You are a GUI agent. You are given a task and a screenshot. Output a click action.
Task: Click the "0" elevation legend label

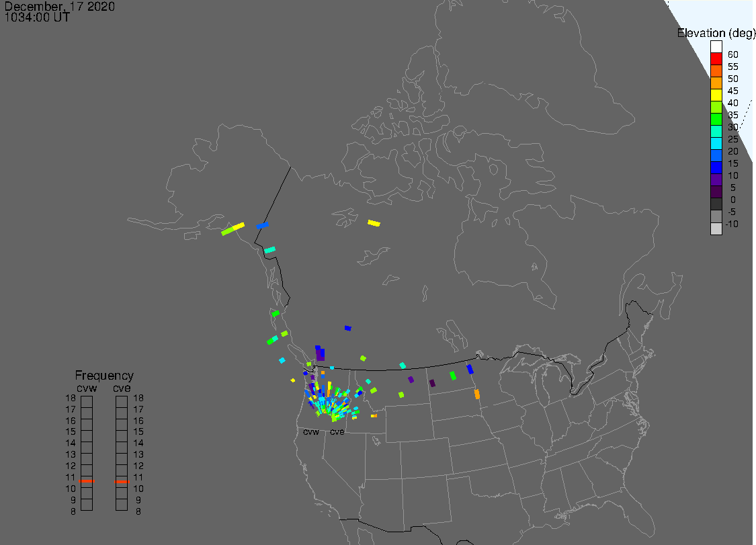[733, 200]
